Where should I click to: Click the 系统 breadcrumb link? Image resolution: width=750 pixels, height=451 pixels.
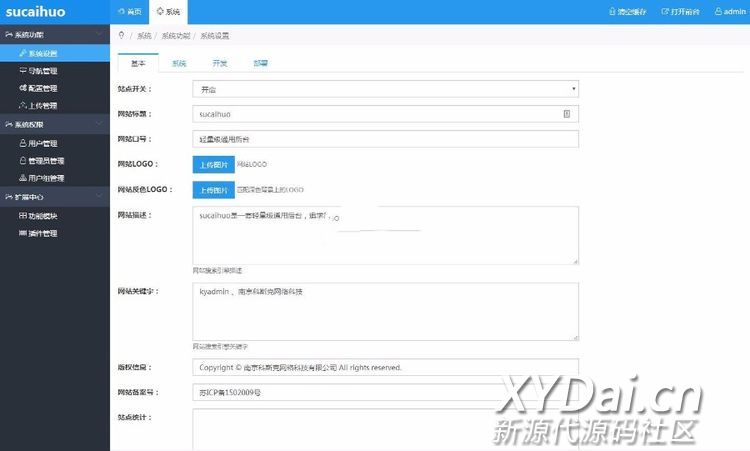coord(144,36)
